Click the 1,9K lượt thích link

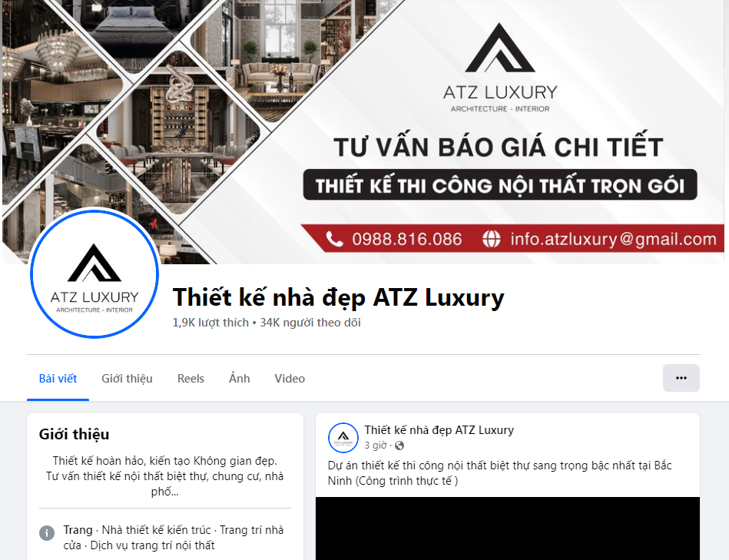210,323
